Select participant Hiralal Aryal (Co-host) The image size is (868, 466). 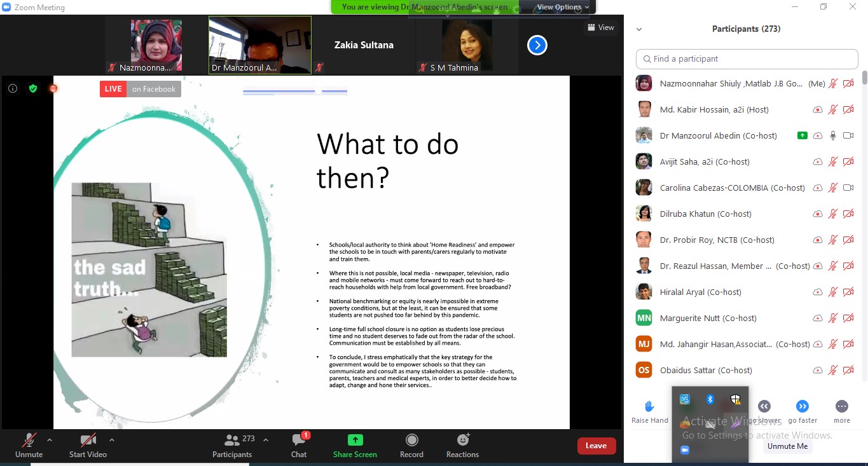tap(745, 292)
